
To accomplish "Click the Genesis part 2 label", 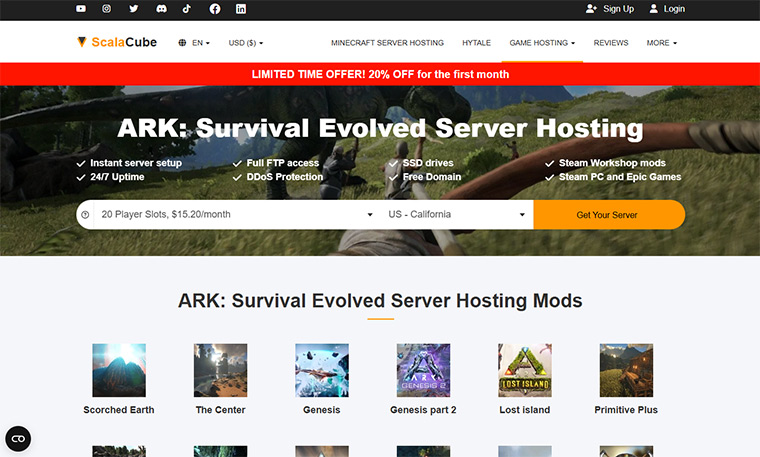I will (x=423, y=410).
